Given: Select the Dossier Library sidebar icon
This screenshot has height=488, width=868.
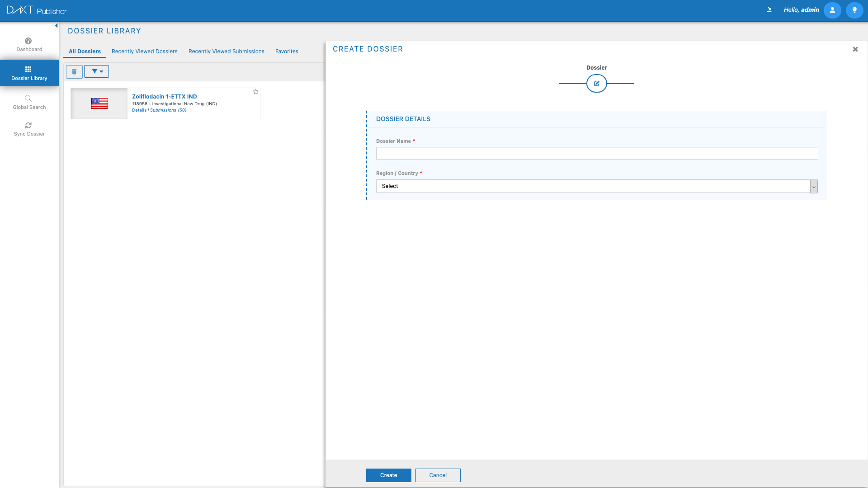Looking at the screenshot, I should point(29,73).
